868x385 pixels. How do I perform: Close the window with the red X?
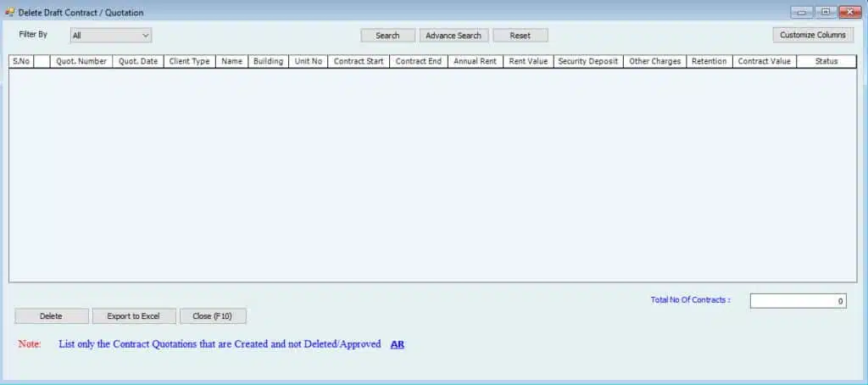coord(849,12)
